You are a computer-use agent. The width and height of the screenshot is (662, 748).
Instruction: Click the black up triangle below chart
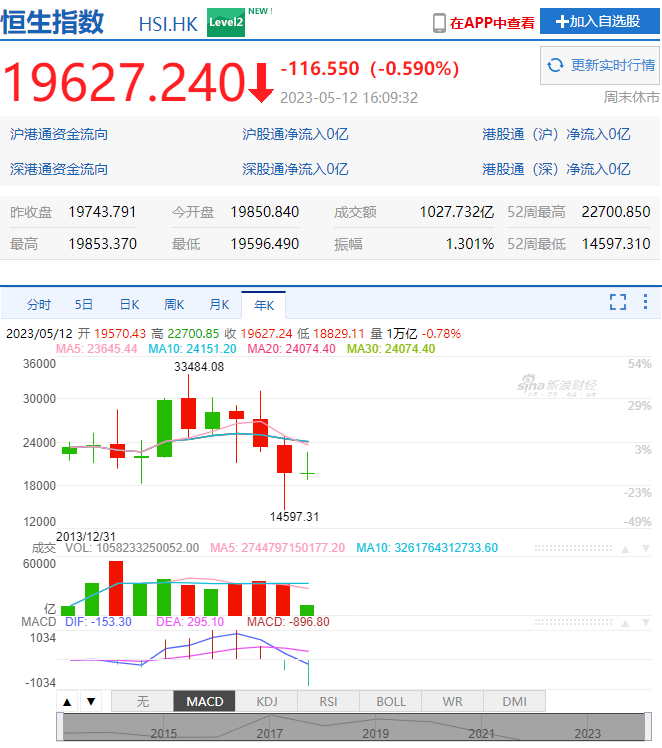click(67, 702)
